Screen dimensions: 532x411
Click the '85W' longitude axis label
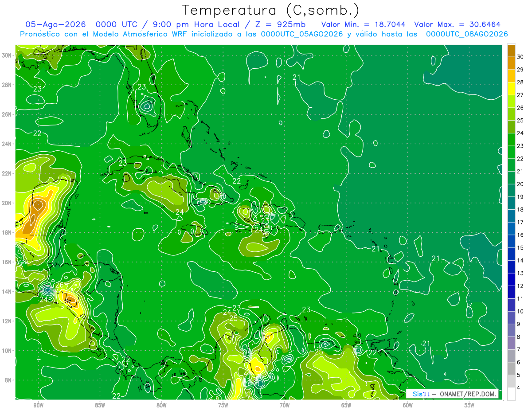100,405
